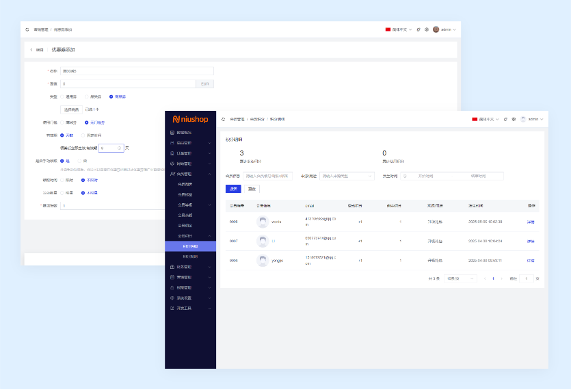Image resolution: width=571 pixels, height=392 pixels.
Task: Open layout settings gear in front window header
Action: tap(514, 119)
